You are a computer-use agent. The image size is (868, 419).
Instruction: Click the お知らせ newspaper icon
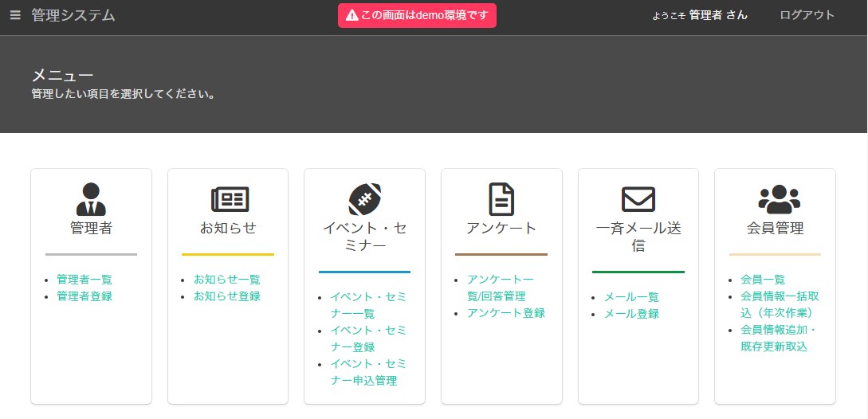point(230,199)
